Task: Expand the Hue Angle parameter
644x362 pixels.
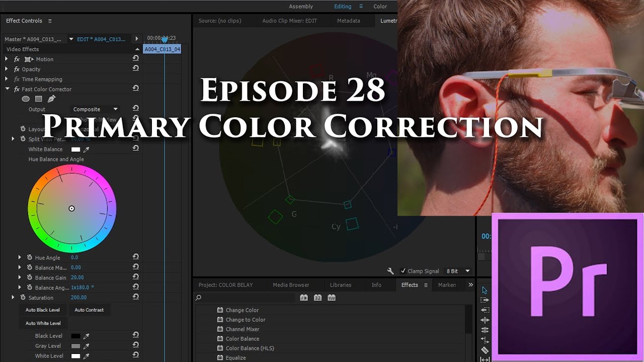Action: pos(20,257)
